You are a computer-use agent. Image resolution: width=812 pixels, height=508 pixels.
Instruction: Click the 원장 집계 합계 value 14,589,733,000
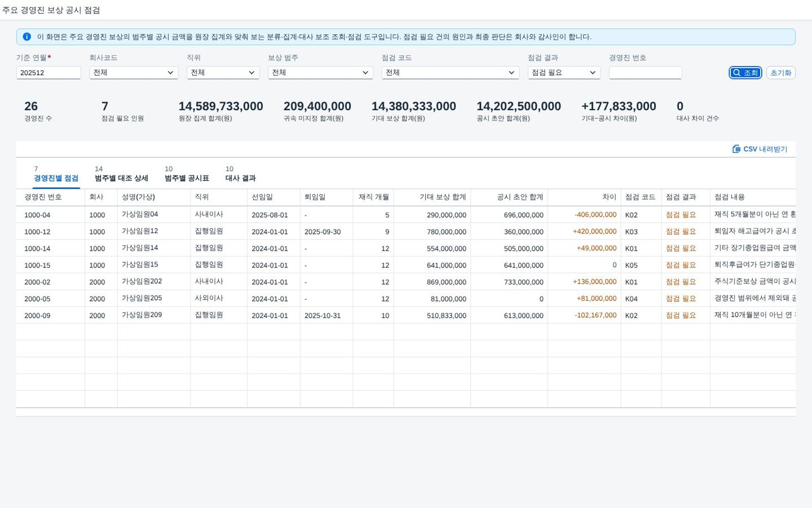tap(221, 106)
